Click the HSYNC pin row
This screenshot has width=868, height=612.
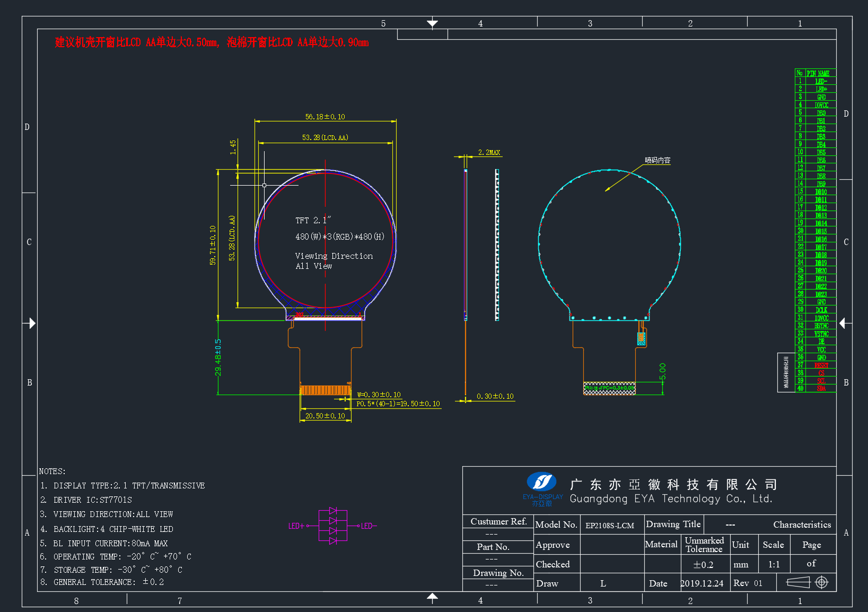tap(816, 326)
